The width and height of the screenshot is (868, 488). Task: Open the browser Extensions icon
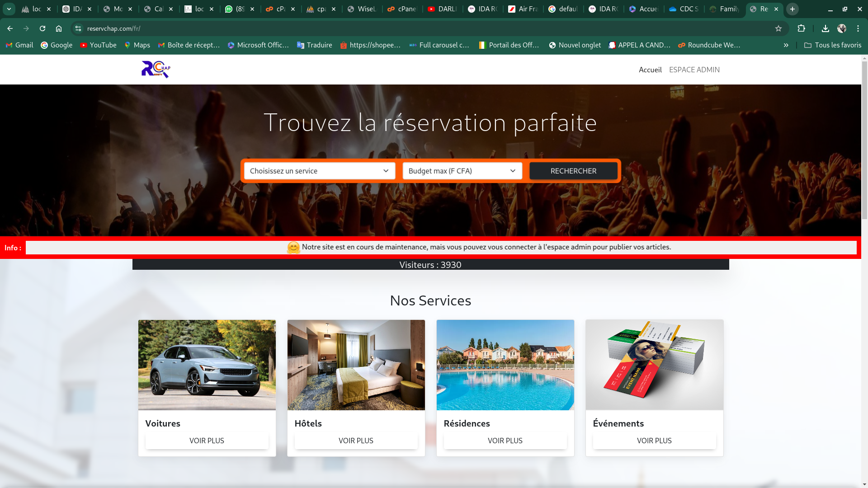point(802,28)
